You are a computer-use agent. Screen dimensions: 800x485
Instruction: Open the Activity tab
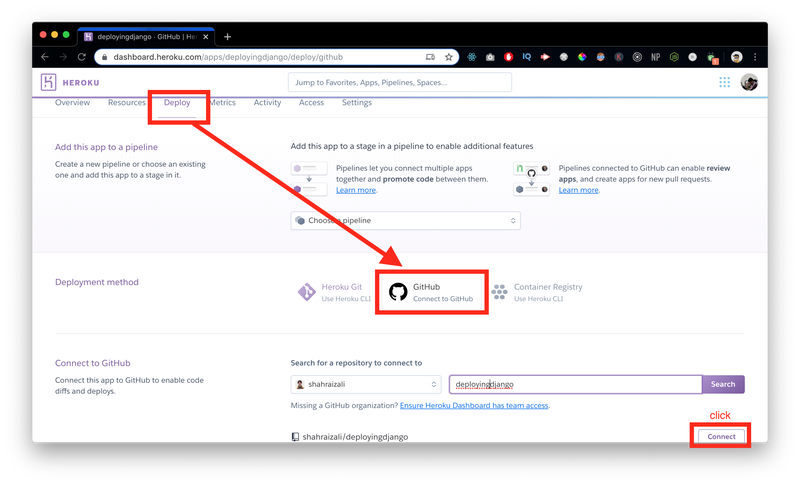(267, 103)
